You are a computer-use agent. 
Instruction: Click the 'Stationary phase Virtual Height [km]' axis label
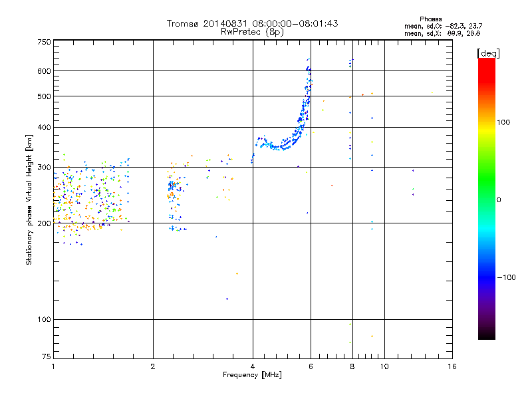(x=29, y=199)
